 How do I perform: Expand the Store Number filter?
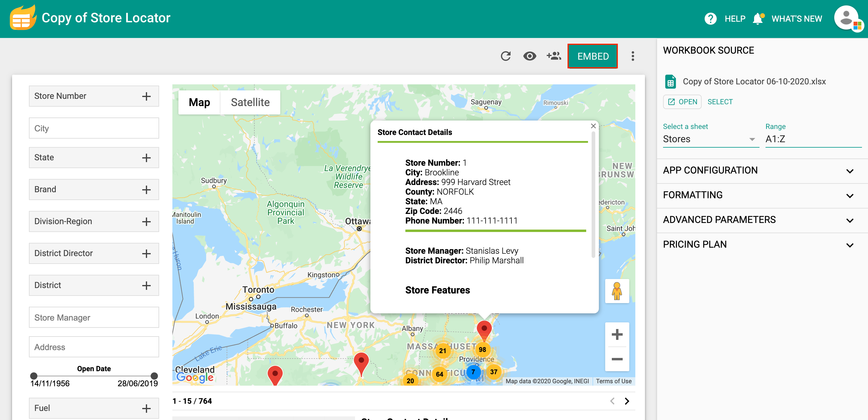coord(94,96)
